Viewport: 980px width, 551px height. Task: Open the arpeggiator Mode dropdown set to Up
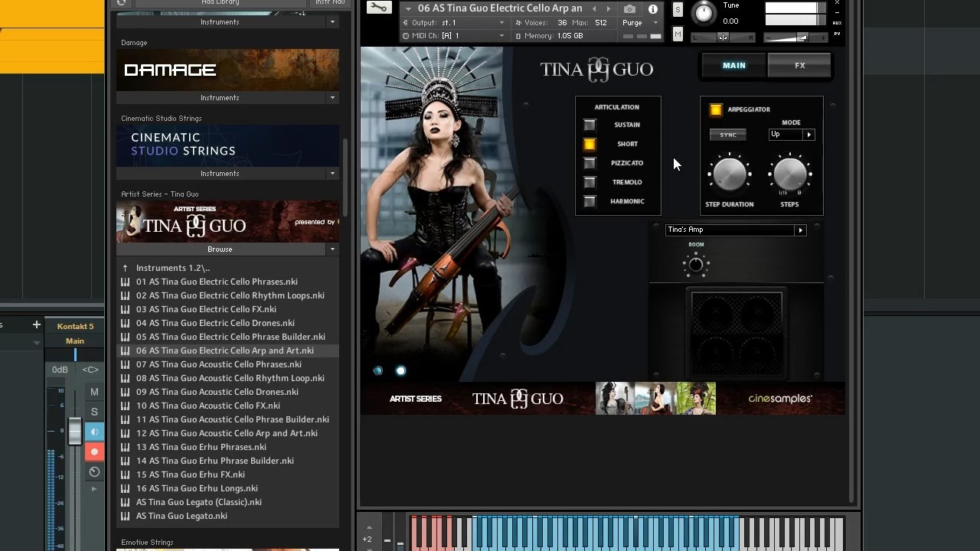792,135
